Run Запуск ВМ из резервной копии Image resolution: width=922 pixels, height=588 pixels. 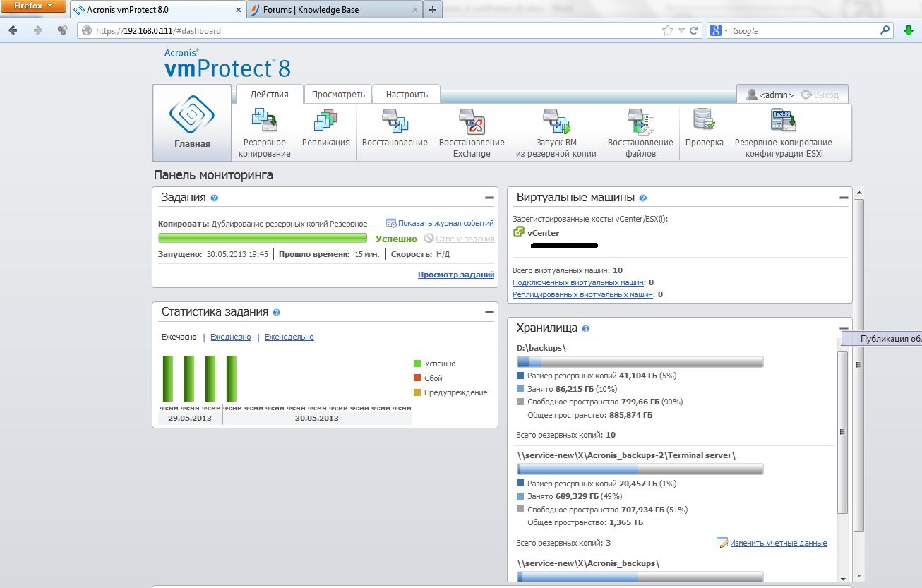pos(556,133)
